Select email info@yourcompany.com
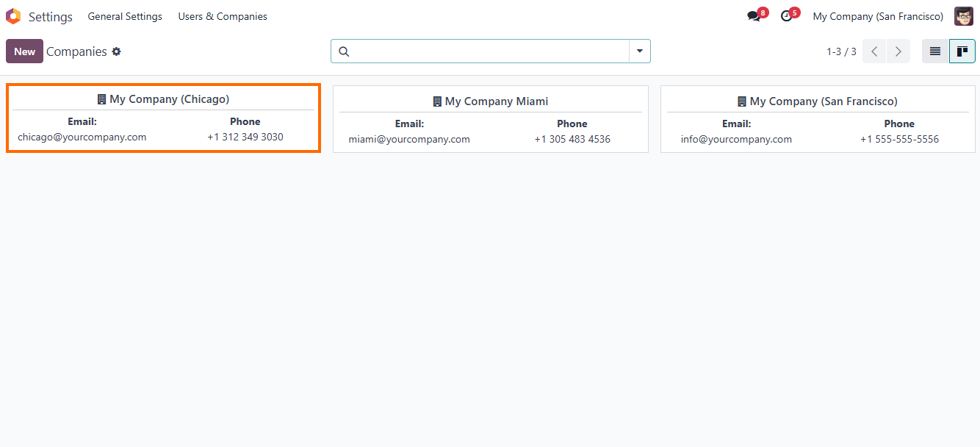The width and height of the screenshot is (980, 447). click(736, 139)
